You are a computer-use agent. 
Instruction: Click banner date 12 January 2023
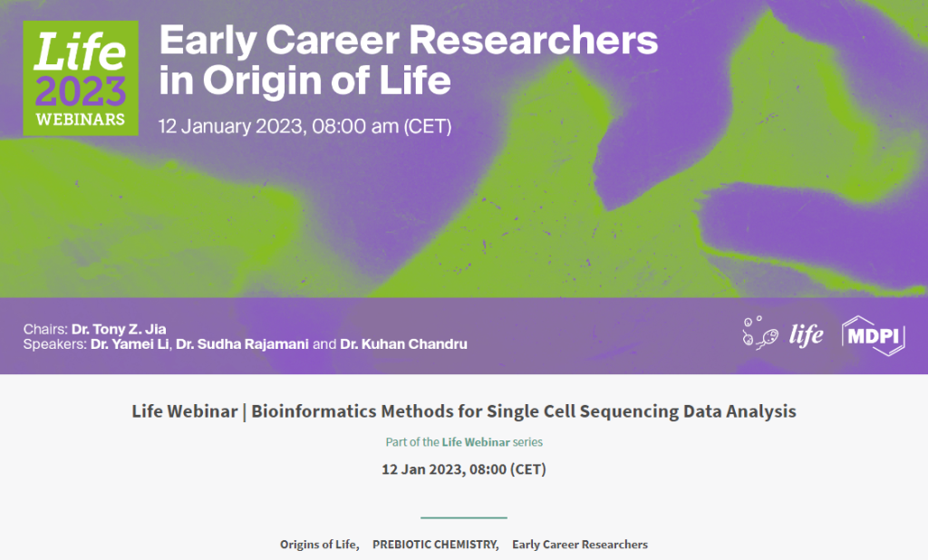(x=304, y=126)
